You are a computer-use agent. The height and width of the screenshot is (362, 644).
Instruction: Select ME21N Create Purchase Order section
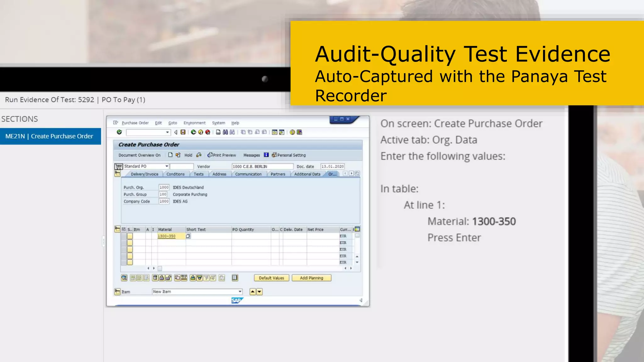tap(50, 136)
